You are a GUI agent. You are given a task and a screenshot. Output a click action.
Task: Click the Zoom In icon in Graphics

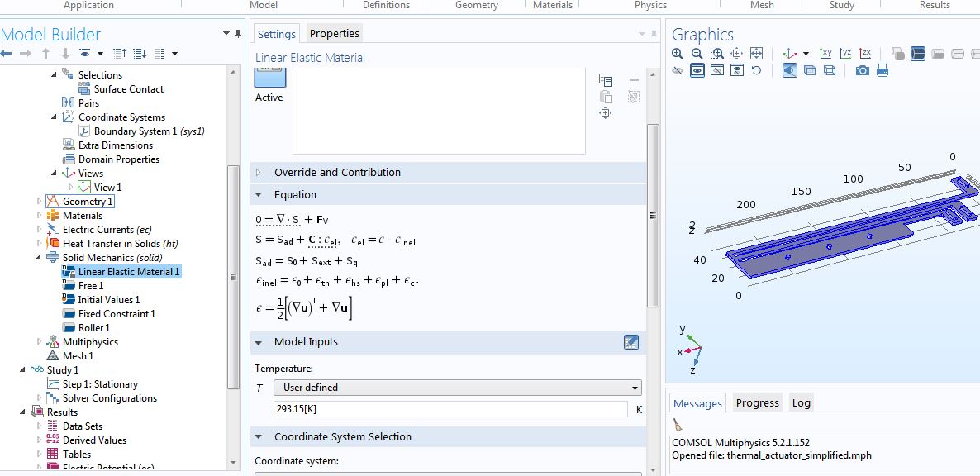(x=678, y=54)
